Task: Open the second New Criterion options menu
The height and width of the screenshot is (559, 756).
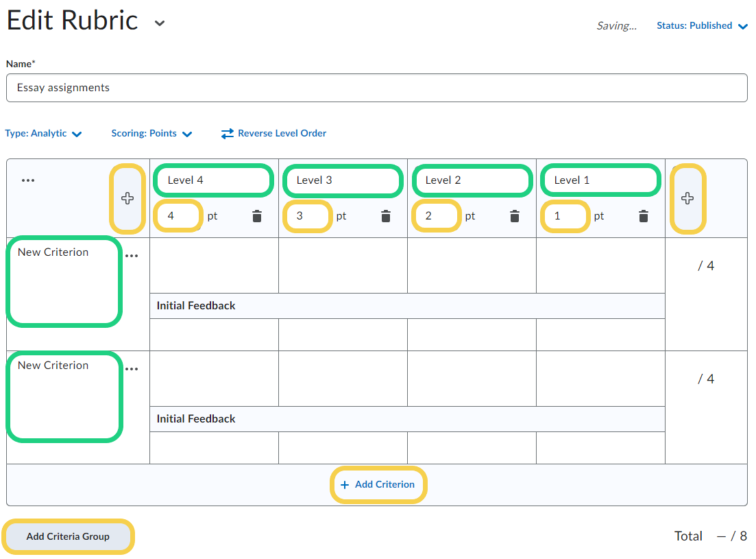Action: coord(132,369)
